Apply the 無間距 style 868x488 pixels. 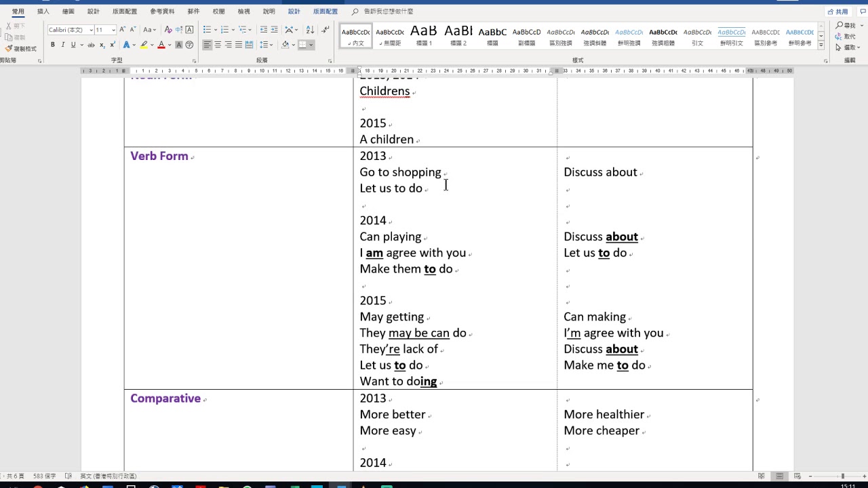click(390, 36)
